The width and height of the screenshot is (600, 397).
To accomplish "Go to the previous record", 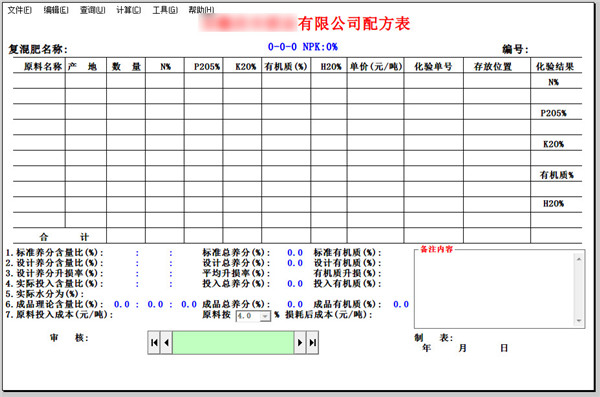I will [x=166, y=343].
